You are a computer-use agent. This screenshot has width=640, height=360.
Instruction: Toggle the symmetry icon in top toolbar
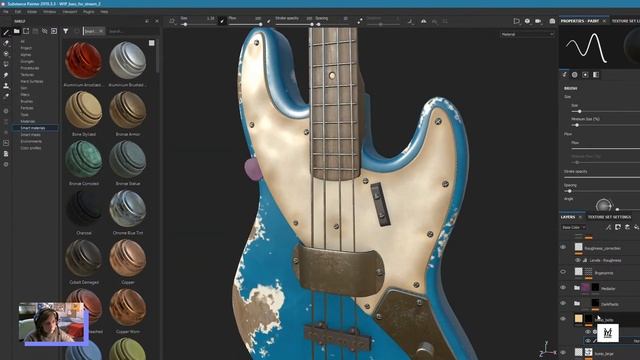(423, 21)
